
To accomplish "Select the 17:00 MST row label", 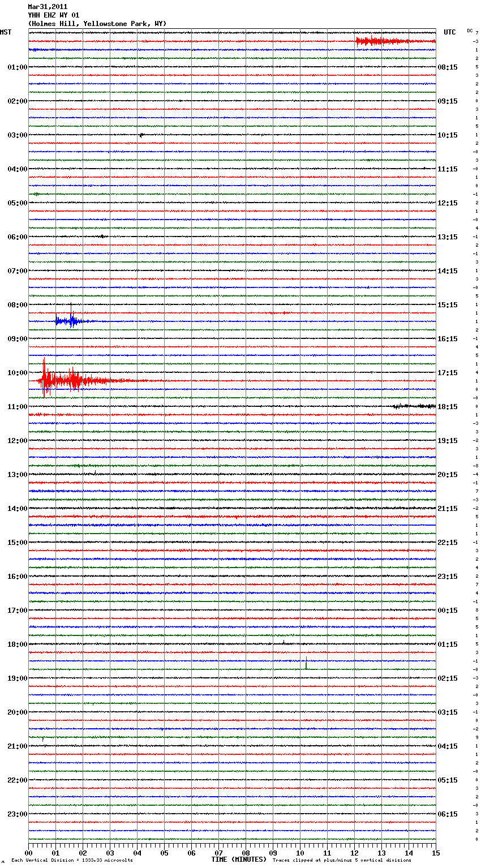I will 17,611.
